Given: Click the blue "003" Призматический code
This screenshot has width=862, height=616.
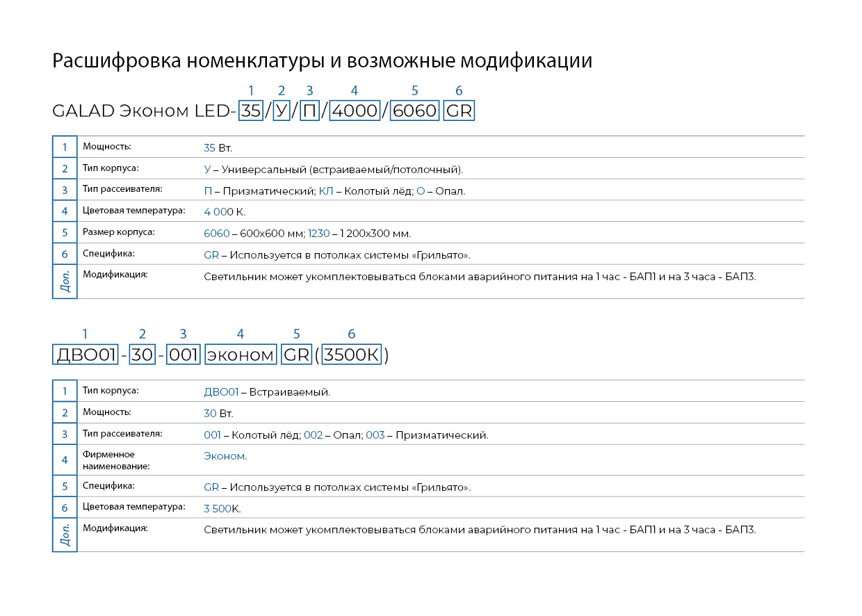Looking at the screenshot, I should (375, 435).
